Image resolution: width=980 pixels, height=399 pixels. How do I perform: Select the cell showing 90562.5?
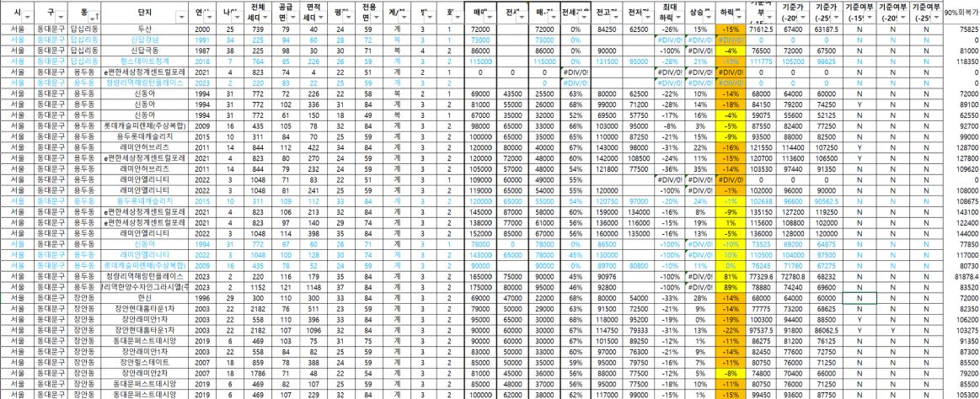point(825,202)
